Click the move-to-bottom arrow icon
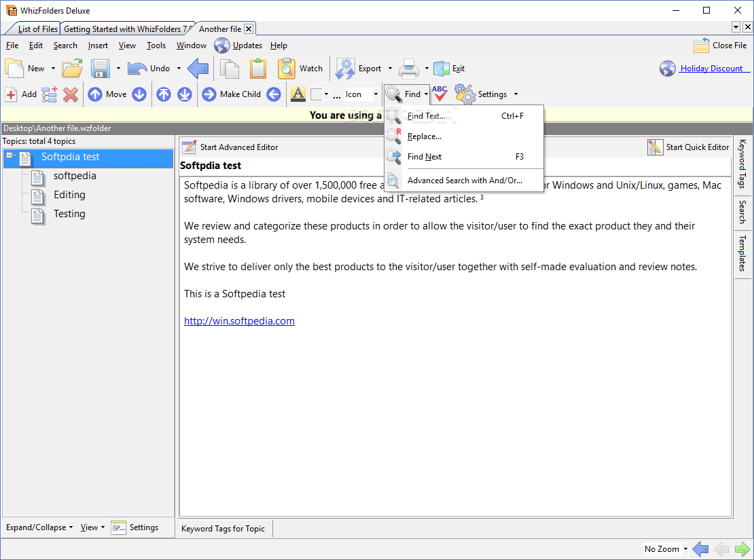 [x=185, y=94]
